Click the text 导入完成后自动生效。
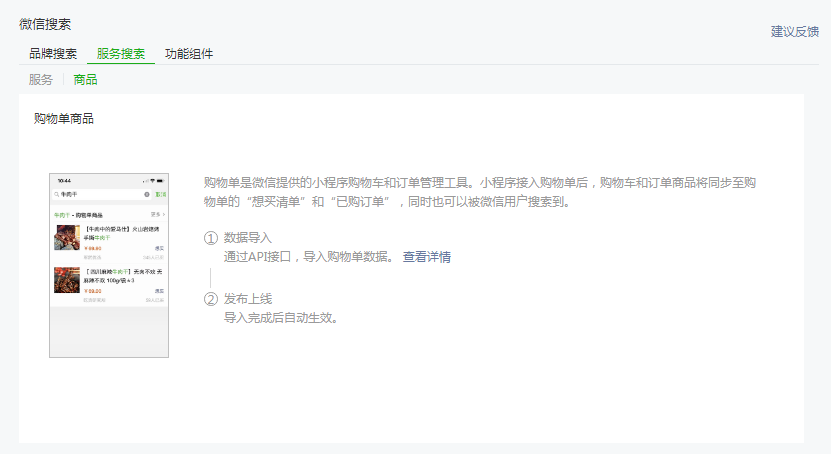The height and width of the screenshot is (454, 831). point(281,318)
